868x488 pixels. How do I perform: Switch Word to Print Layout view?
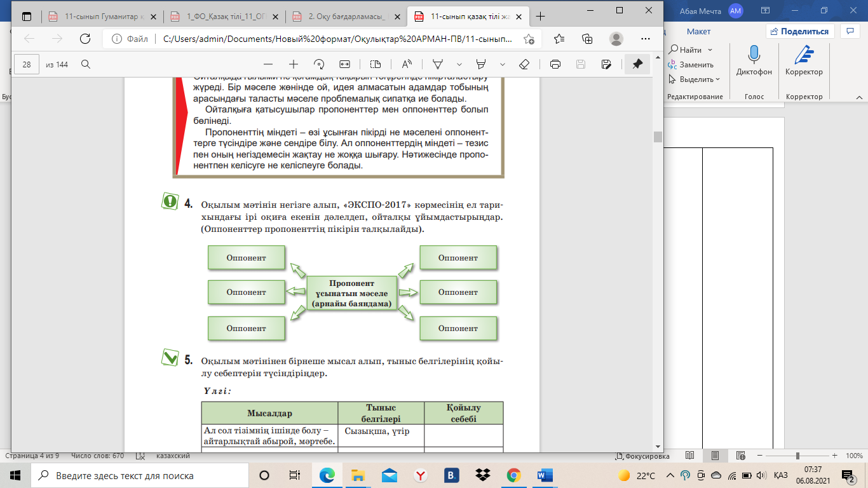click(x=715, y=456)
